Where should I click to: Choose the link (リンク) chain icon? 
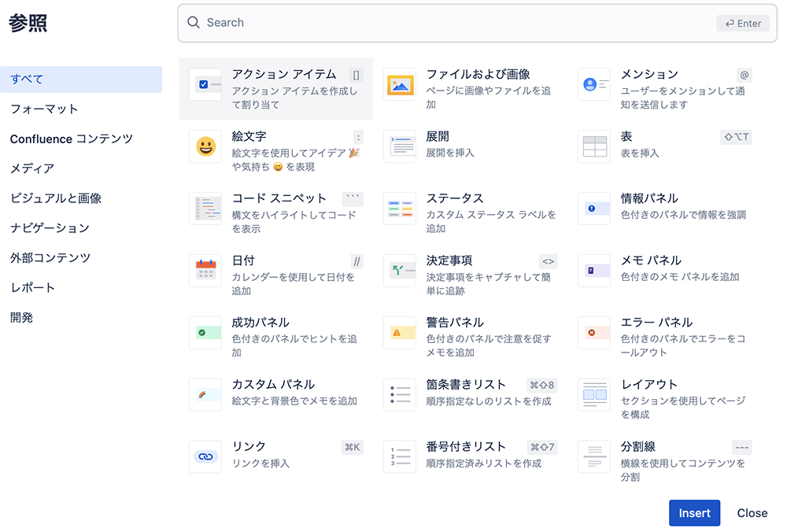205,456
